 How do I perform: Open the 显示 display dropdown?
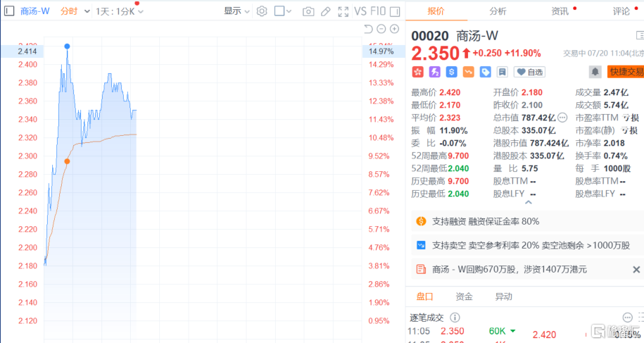pyautogui.click(x=236, y=11)
